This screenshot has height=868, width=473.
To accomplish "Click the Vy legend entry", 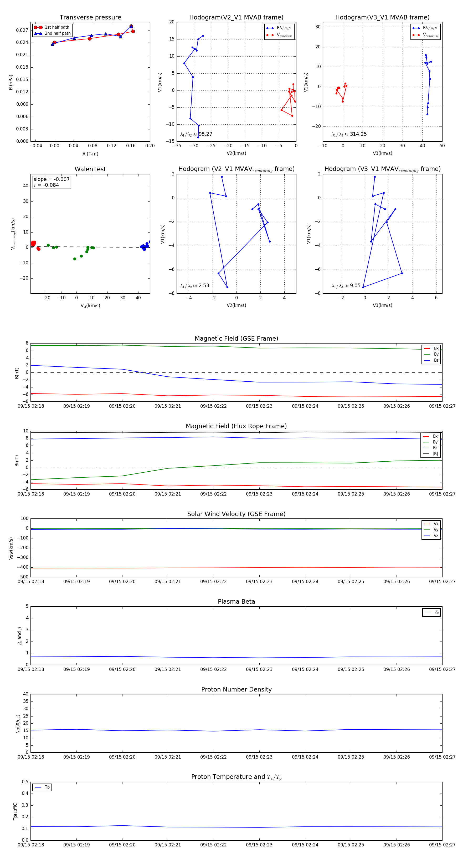I will click(x=431, y=530).
